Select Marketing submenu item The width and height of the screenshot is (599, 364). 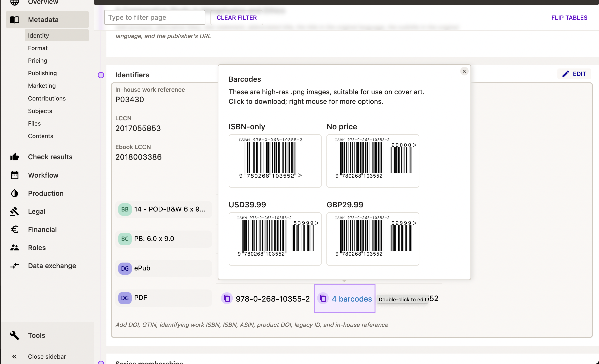42,86
